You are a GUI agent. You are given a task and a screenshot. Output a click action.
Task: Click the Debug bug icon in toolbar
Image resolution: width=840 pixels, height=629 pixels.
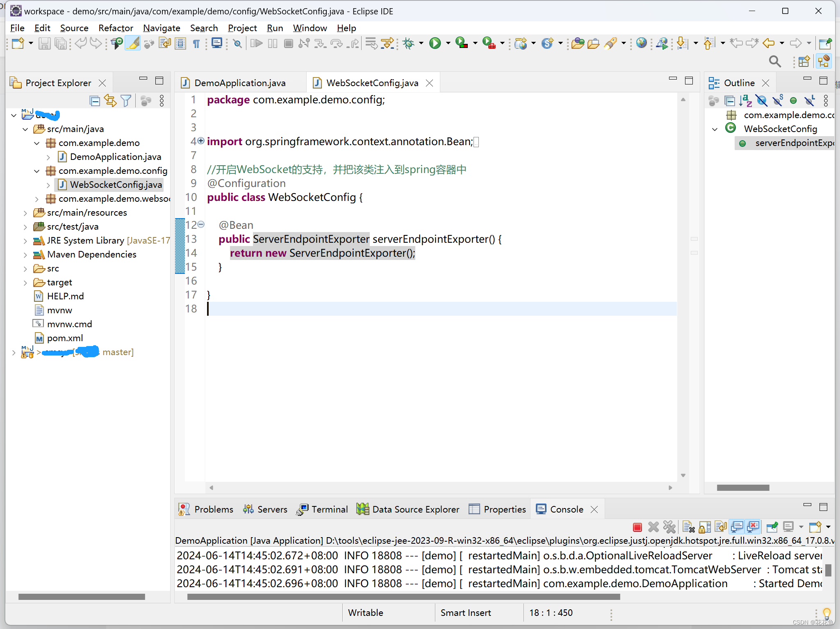(408, 43)
